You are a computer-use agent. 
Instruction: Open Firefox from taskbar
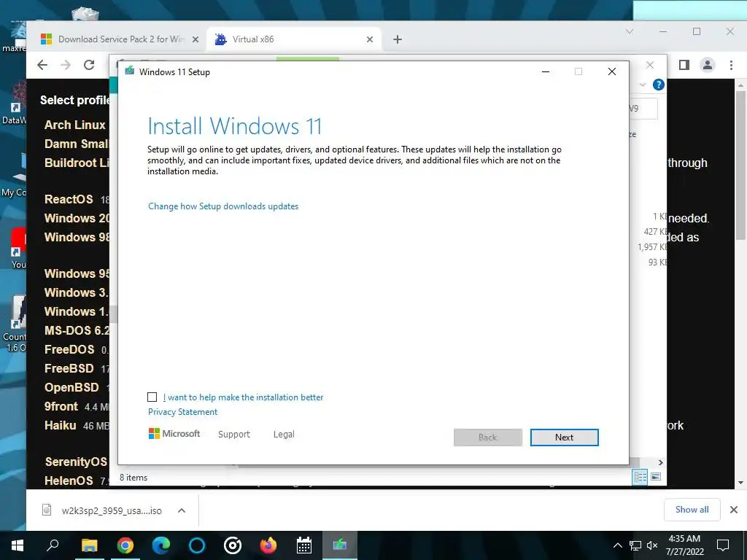tap(268, 545)
